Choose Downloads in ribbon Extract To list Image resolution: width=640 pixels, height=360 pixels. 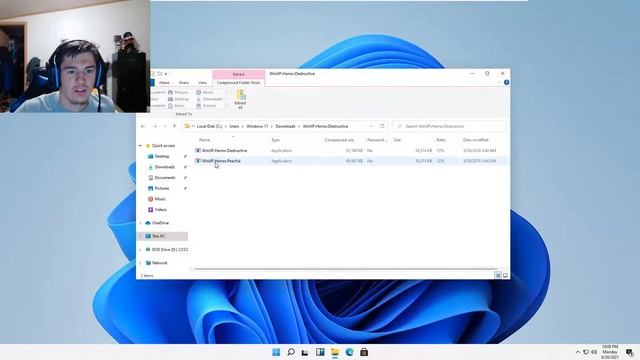point(209,99)
